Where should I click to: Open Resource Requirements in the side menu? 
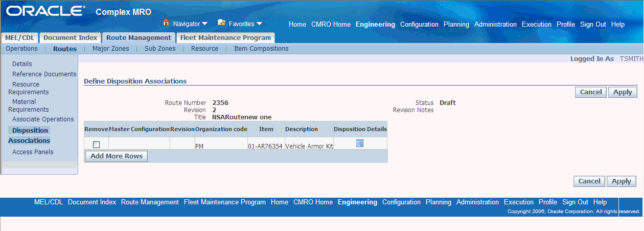click(29, 88)
